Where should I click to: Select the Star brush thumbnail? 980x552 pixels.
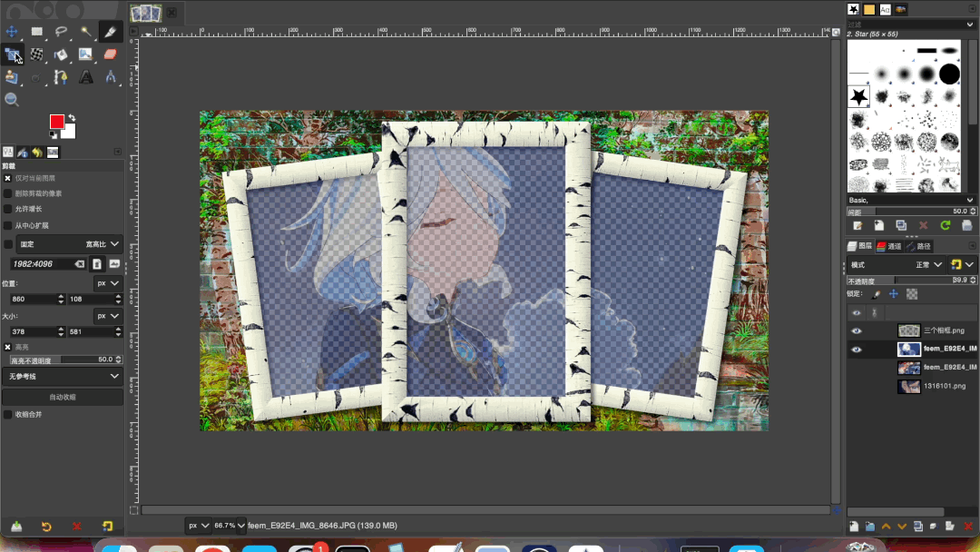pos(858,96)
